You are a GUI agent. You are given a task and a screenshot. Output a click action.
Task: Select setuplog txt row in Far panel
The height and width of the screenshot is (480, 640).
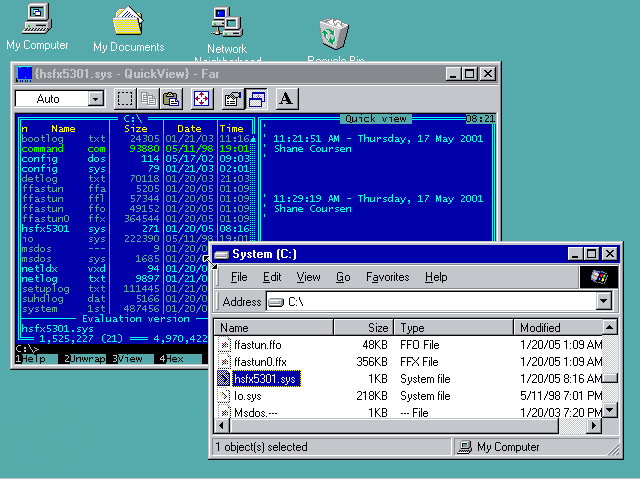point(114,289)
